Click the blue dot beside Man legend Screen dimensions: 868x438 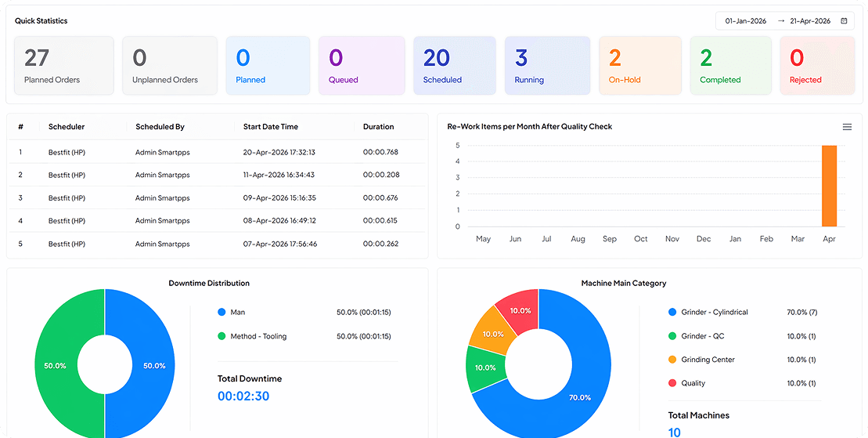pyautogui.click(x=222, y=312)
